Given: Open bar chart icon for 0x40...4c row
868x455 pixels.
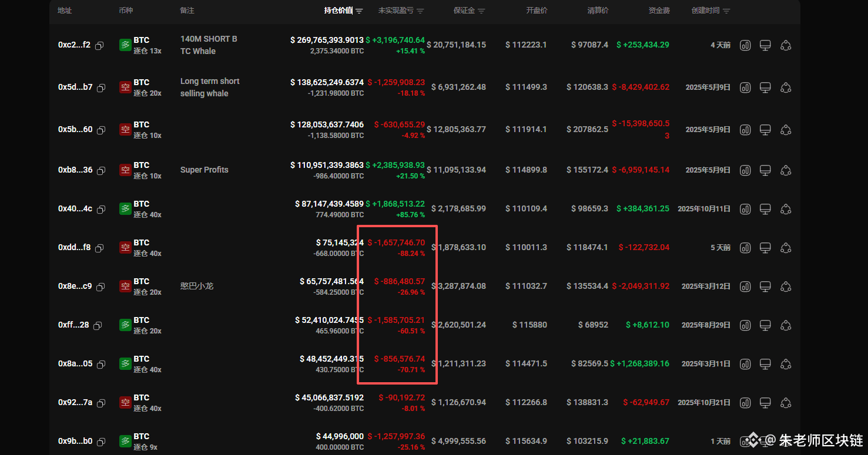Looking at the screenshot, I should click(x=745, y=209).
